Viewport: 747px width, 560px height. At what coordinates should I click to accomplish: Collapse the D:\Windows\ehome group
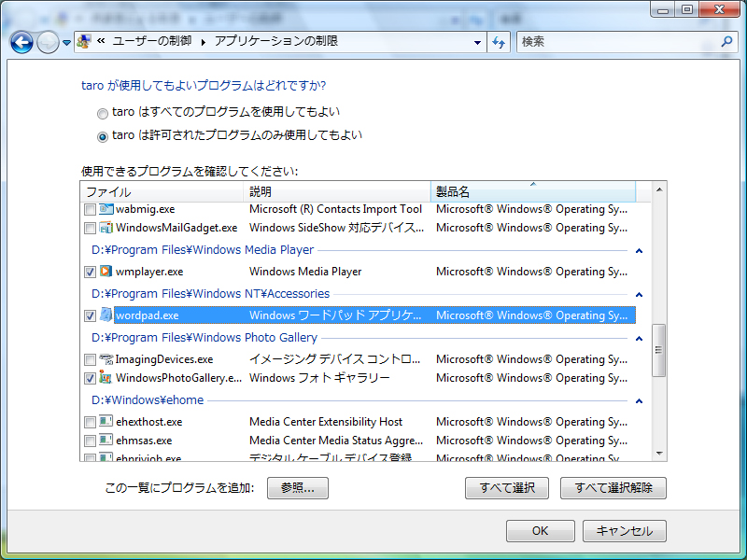[640, 401]
